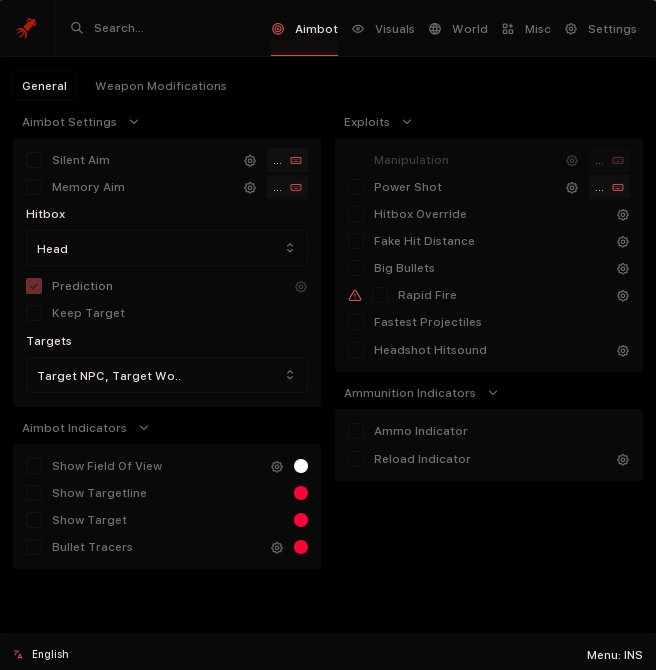The height and width of the screenshot is (670, 656).
Task: Click the Visuals eye icon
Action: pos(358,29)
